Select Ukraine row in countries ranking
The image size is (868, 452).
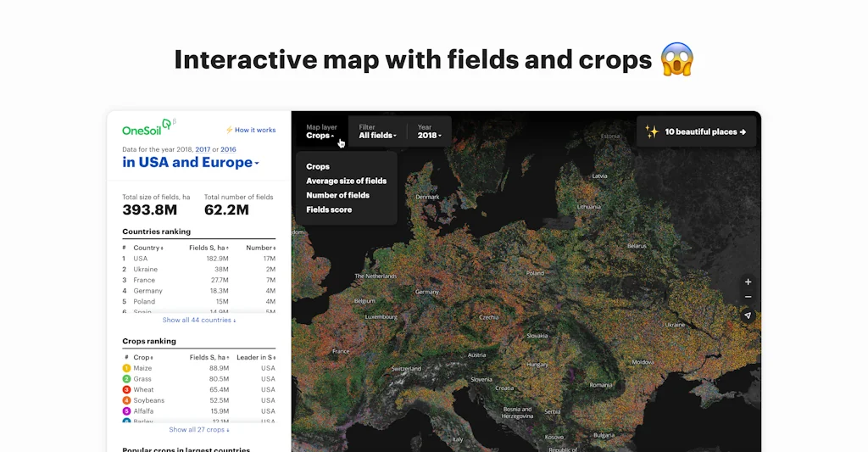(x=198, y=269)
